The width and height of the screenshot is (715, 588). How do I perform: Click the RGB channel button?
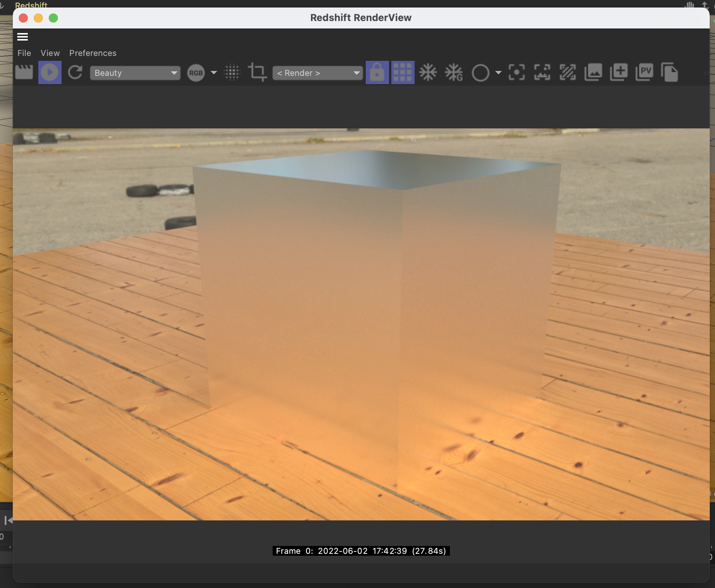coord(196,73)
